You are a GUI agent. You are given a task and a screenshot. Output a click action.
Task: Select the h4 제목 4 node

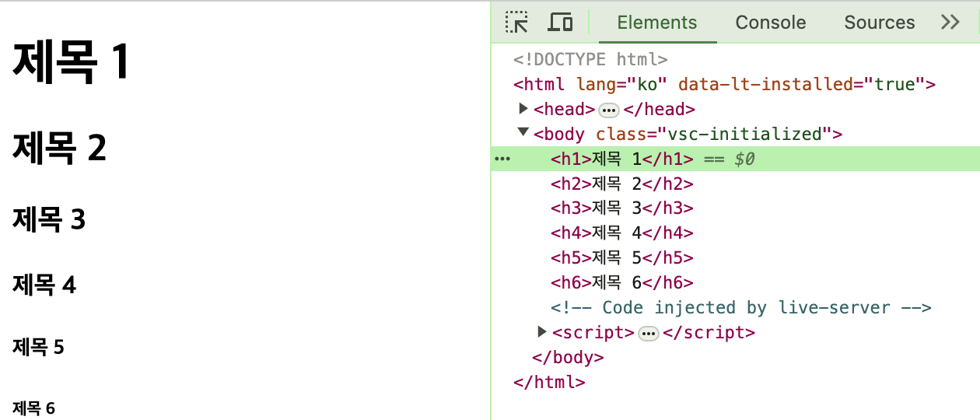pyautogui.click(x=622, y=233)
